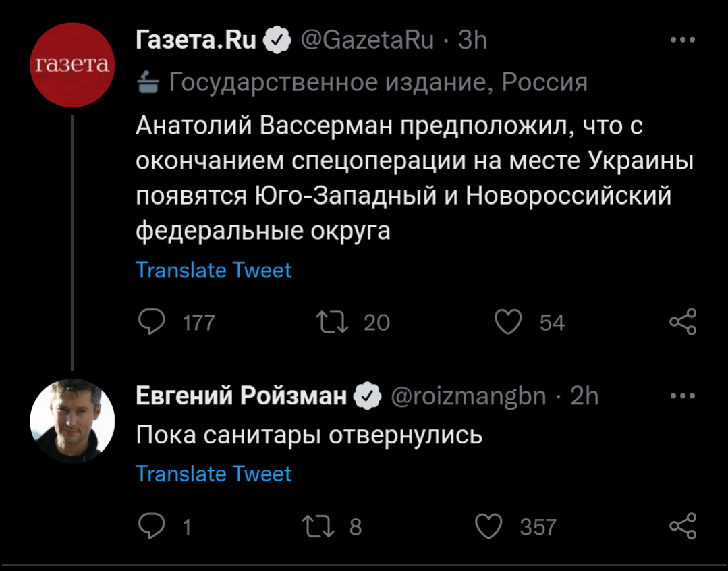Retweet the Газета.Ru tweet
The height and width of the screenshot is (571, 728).
(x=335, y=322)
